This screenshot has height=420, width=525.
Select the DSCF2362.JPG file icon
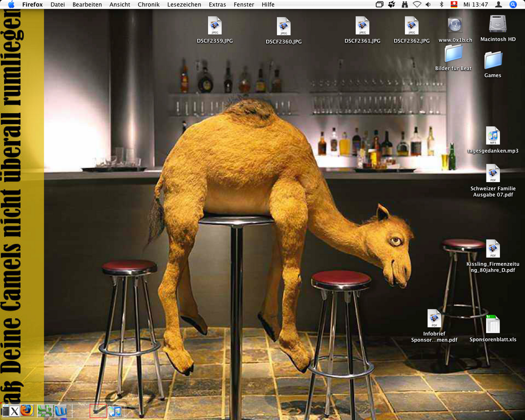412,26
